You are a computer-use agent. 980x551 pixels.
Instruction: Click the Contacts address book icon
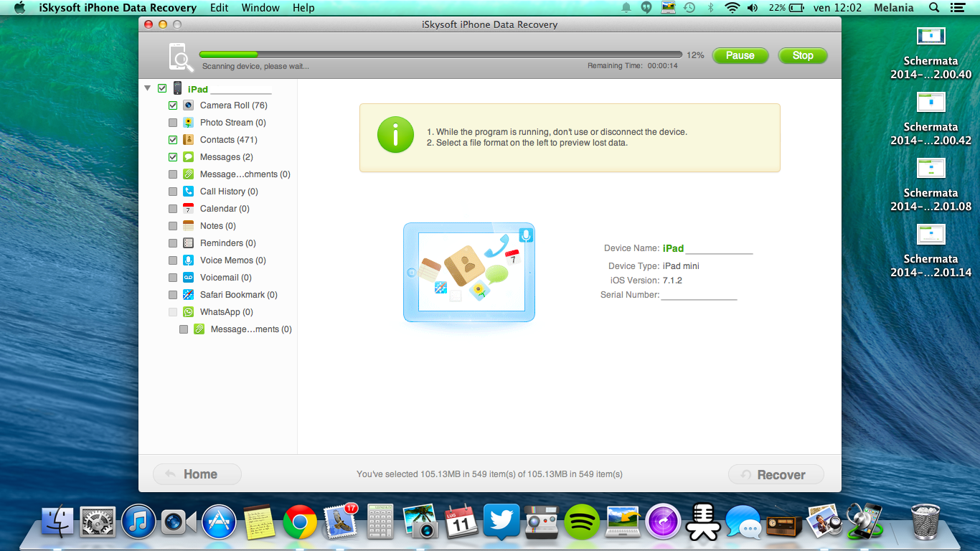pyautogui.click(x=188, y=140)
